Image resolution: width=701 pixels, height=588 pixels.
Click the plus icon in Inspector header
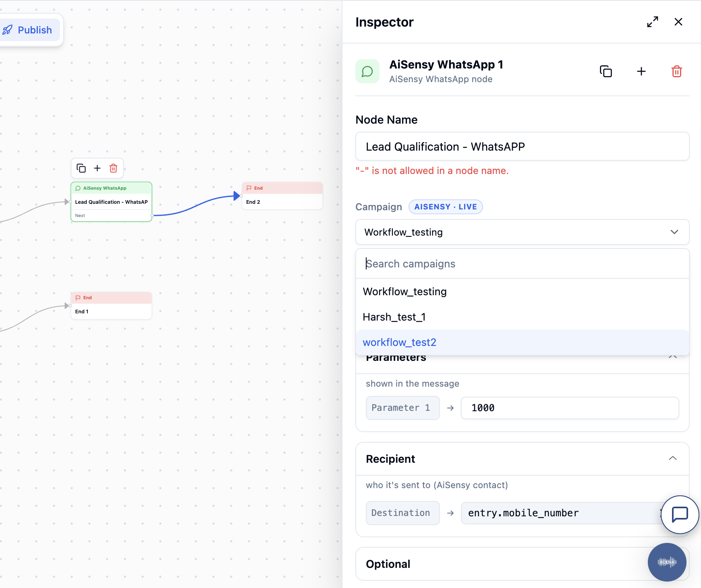641,71
